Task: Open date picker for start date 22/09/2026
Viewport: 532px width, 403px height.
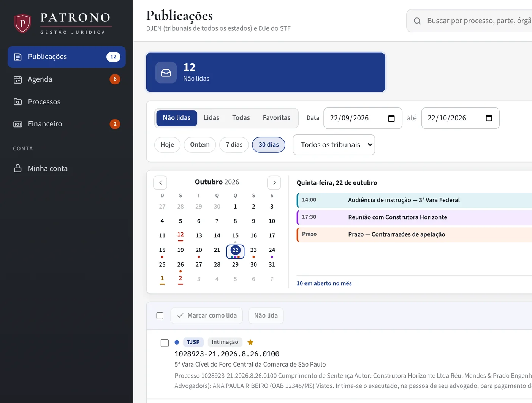Action: 391,118
